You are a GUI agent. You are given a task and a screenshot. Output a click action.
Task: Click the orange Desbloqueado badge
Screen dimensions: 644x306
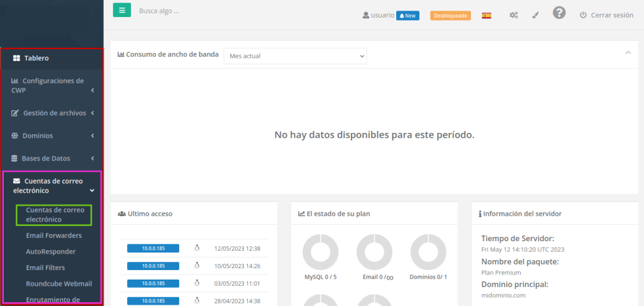[450, 15]
